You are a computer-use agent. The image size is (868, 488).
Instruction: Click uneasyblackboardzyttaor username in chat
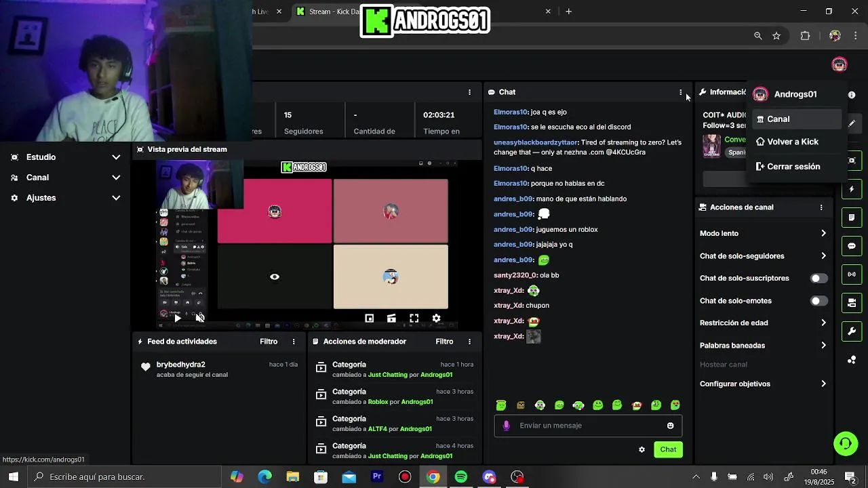point(536,142)
